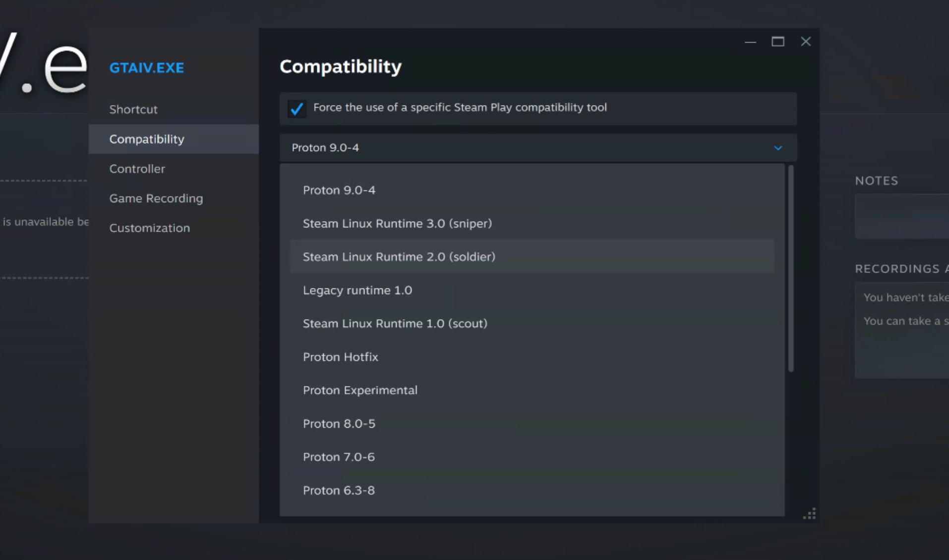The width and height of the screenshot is (949, 560).
Task: Open the Shortcut settings tab
Action: tap(133, 110)
